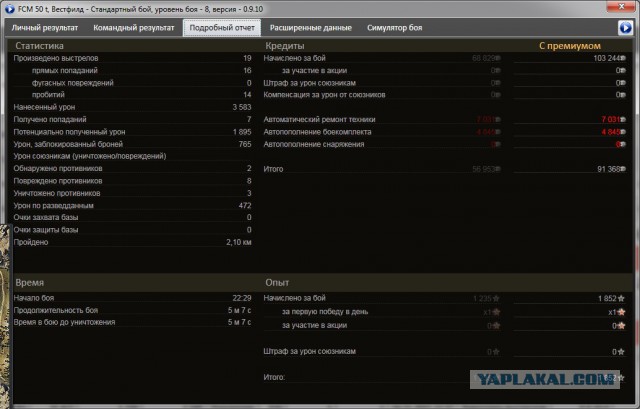The image size is (640, 409).
Task: Click the Урон союзникам (уничтожено/повреждений) row
Action: [132, 156]
